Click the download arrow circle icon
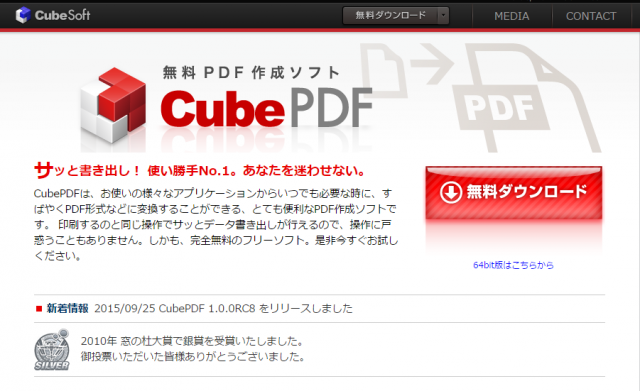 pyautogui.click(x=451, y=192)
